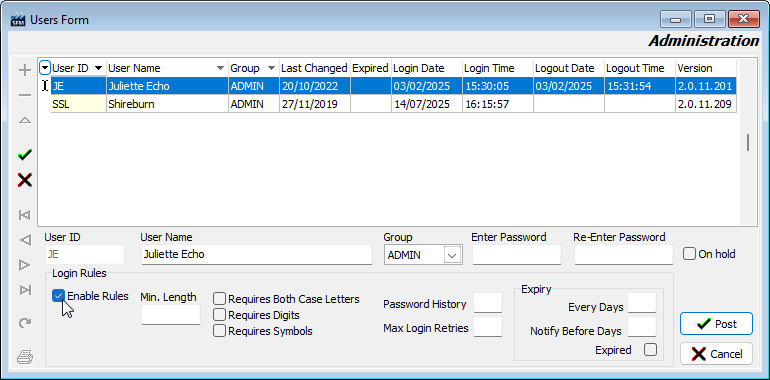Sort by the Expired column header
The height and width of the screenshot is (380, 770).
click(370, 68)
